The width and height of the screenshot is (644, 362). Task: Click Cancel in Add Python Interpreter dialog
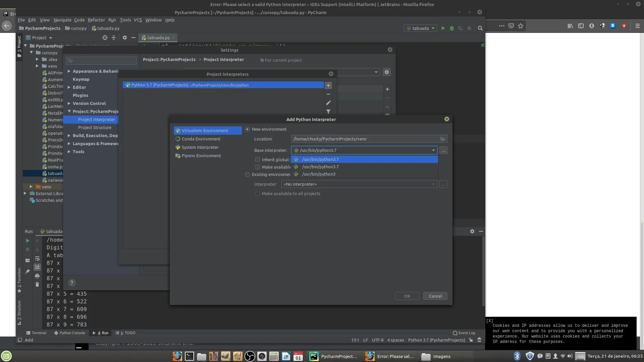coord(435,296)
